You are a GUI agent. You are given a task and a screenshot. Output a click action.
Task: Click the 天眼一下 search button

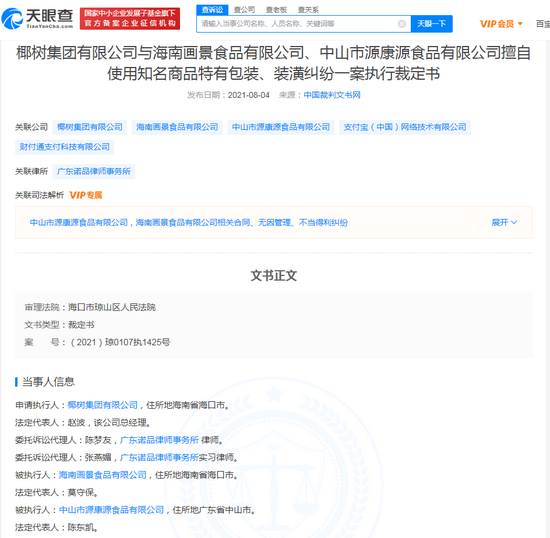(431, 24)
